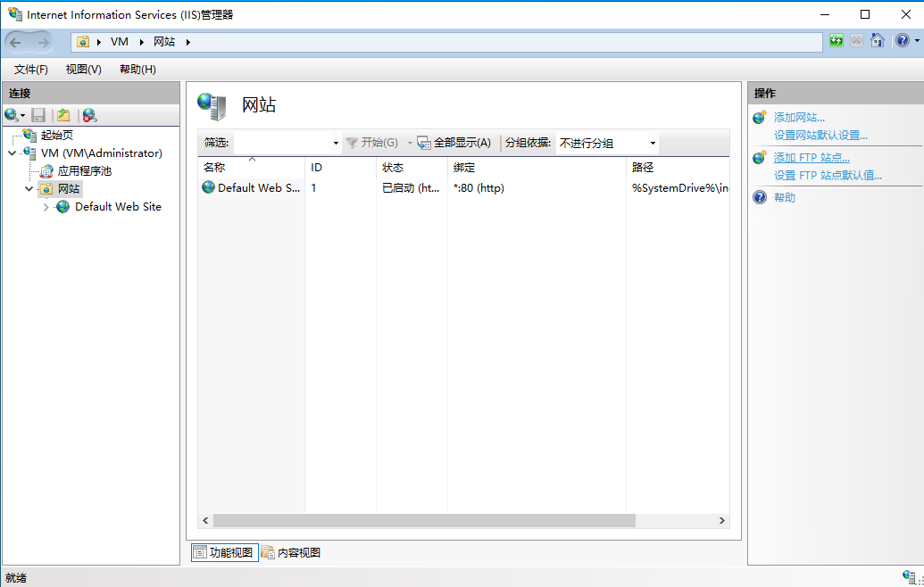Open IIS help via the question mark icon

tap(902, 41)
